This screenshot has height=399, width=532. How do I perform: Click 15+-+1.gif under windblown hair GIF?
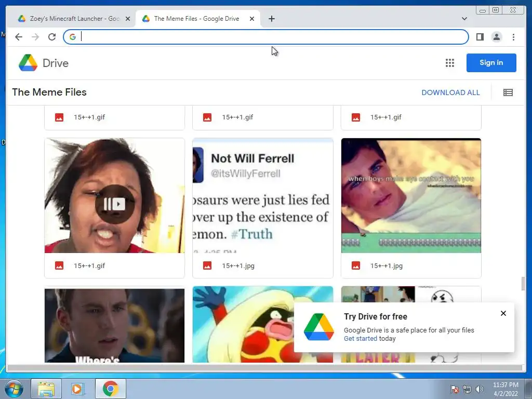tap(89, 265)
